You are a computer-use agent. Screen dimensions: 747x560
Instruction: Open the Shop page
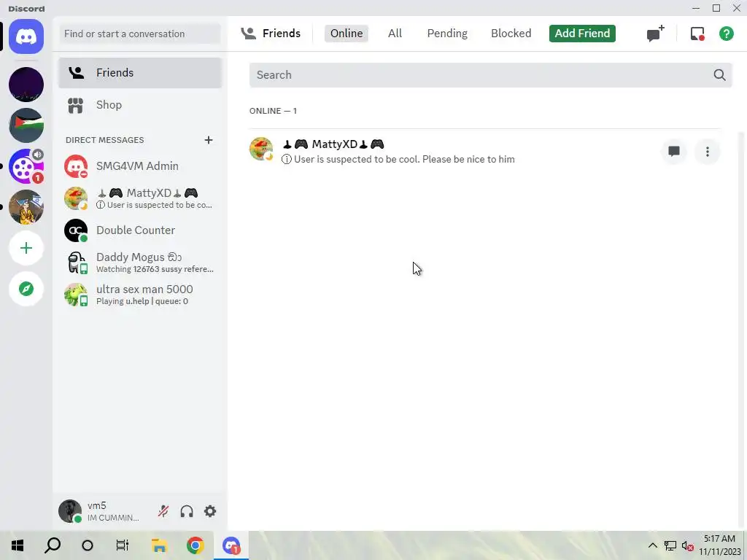[x=140, y=105]
